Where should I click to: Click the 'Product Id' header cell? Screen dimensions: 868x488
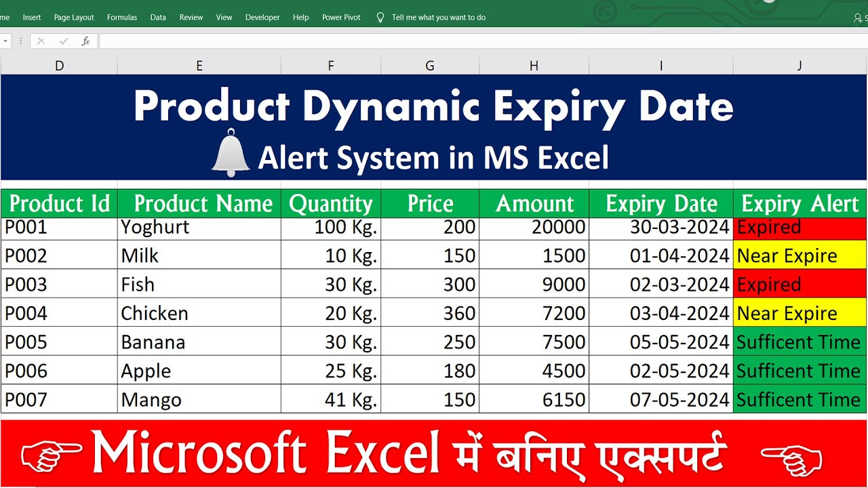click(59, 203)
